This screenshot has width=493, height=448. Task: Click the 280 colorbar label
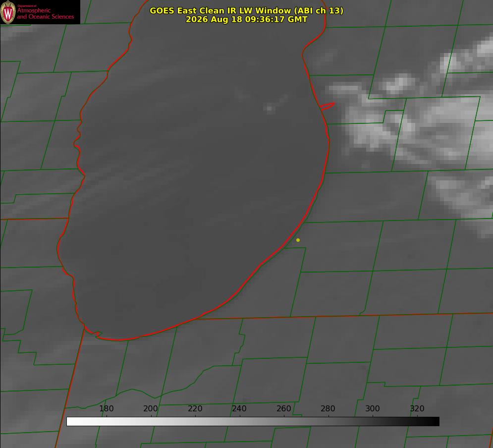point(328,408)
